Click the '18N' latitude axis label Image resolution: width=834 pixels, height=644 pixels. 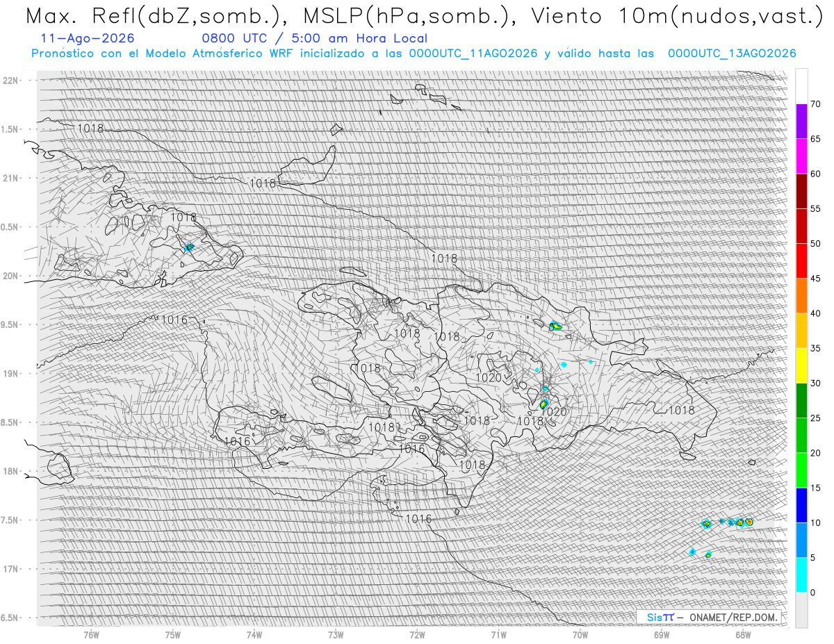point(11,471)
